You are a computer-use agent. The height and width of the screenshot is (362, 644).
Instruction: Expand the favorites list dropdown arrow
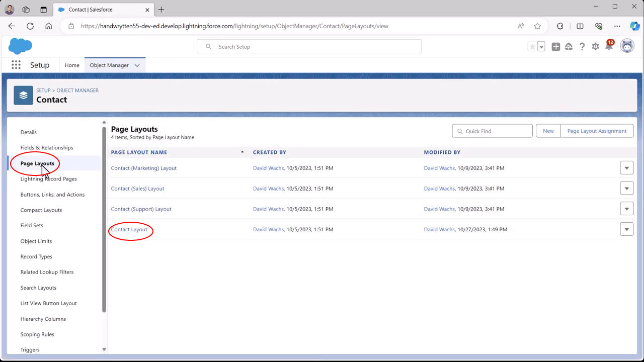click(x=541, y=47)
